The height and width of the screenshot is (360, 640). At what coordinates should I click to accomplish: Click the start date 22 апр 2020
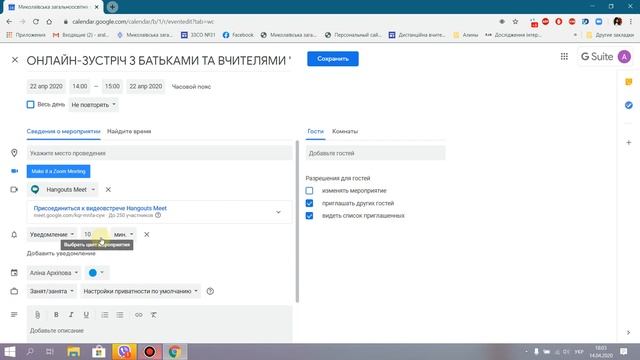46,87
